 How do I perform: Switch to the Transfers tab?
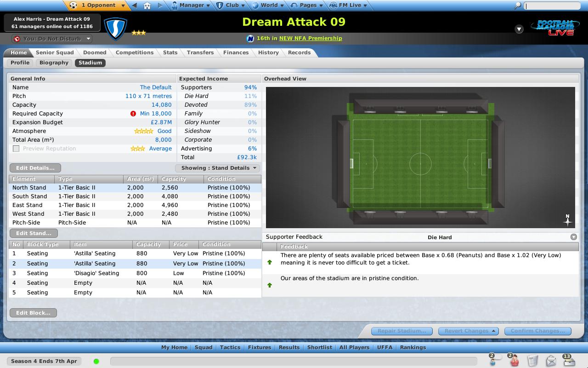click(200, 52)
